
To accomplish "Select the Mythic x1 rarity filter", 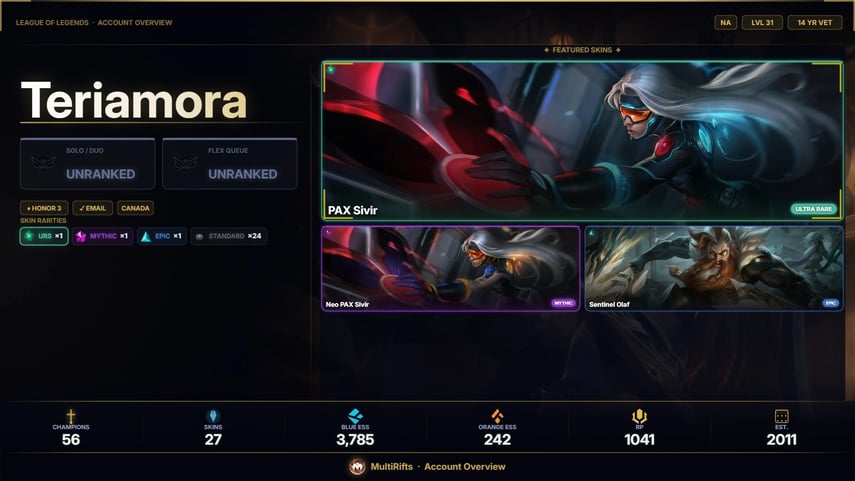I will pyautogui.click(x=103, y=236).
